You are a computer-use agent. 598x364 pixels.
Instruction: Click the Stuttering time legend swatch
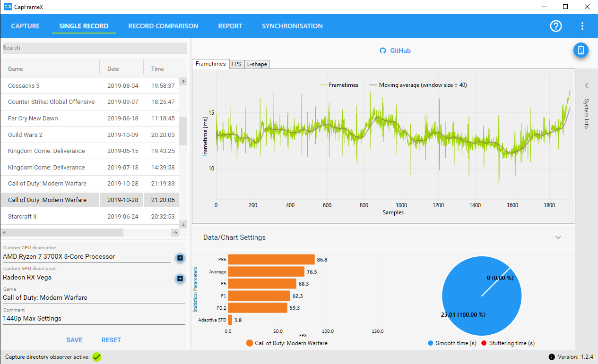coord(484,343)
